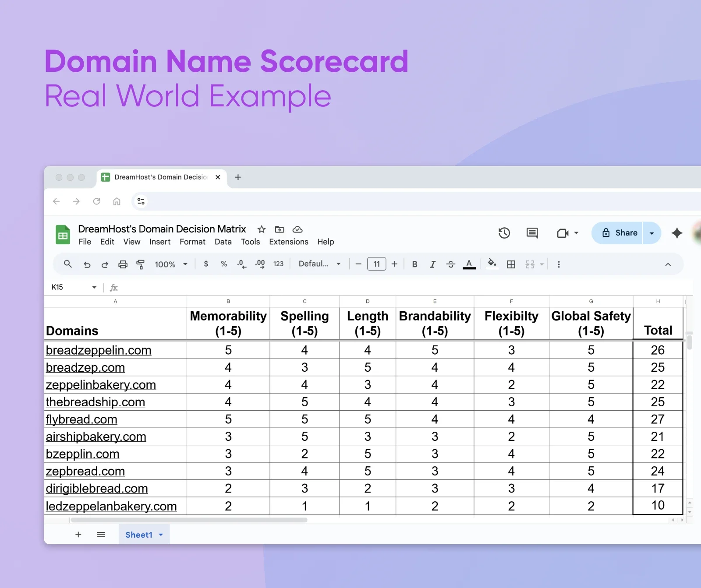Format selected cell as currency

point(205,264)
